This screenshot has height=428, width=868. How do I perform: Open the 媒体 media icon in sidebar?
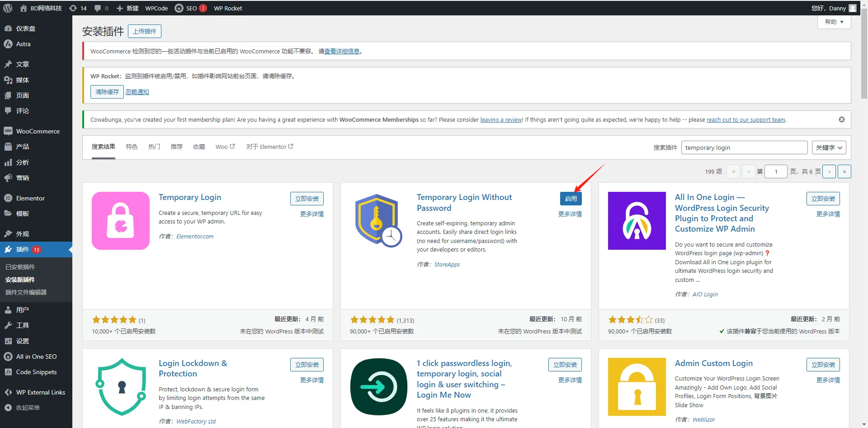click(x=8, y=80)
